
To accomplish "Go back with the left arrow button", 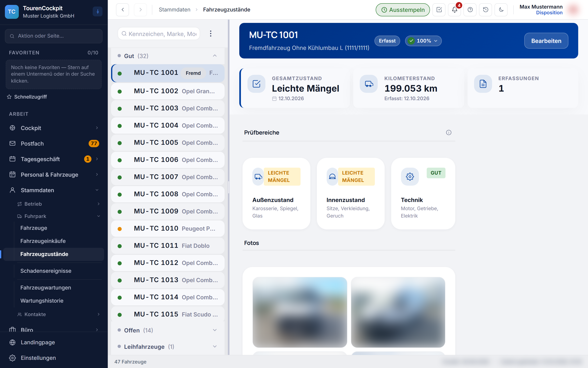I will [123, 10].
